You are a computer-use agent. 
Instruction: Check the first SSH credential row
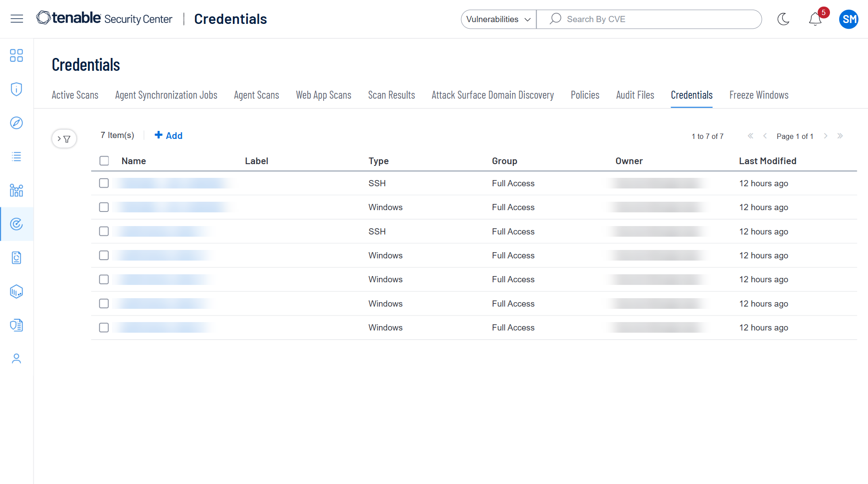[x=104, y=183]
